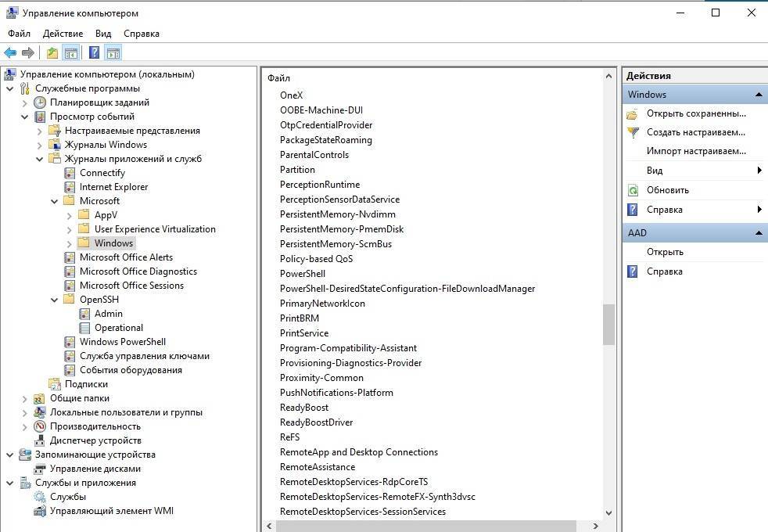The width and height of the screenshot is (768, 532).
Task: Click the blue Help toolbar icon
Action: [x=94, y=53]
